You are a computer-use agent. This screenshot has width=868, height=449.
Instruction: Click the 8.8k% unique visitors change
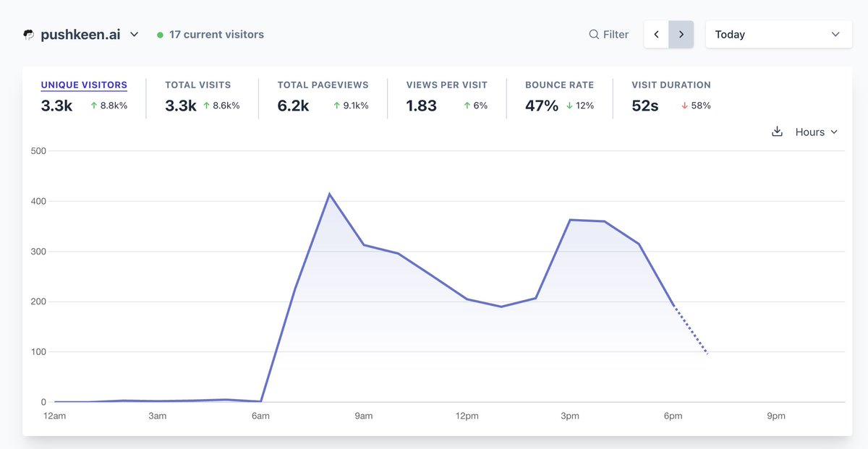pos(108,106)
